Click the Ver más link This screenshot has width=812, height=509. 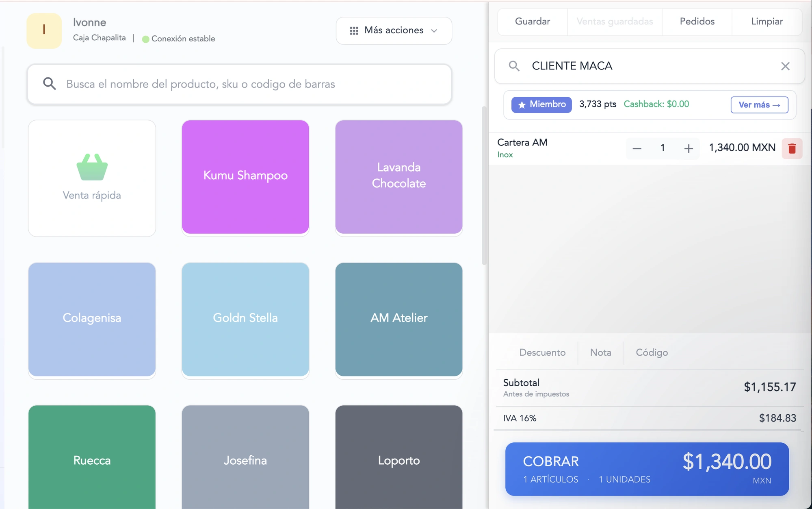pos(759,105)
